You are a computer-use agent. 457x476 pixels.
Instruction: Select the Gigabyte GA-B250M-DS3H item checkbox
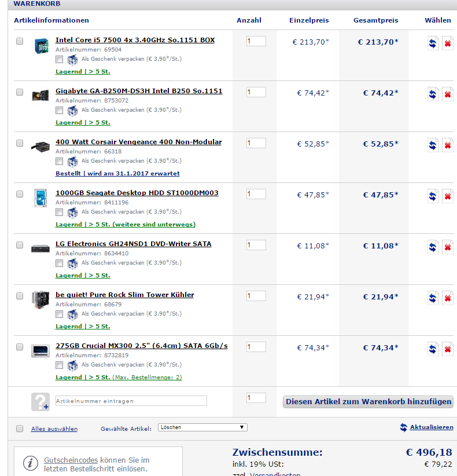[20, 92]
